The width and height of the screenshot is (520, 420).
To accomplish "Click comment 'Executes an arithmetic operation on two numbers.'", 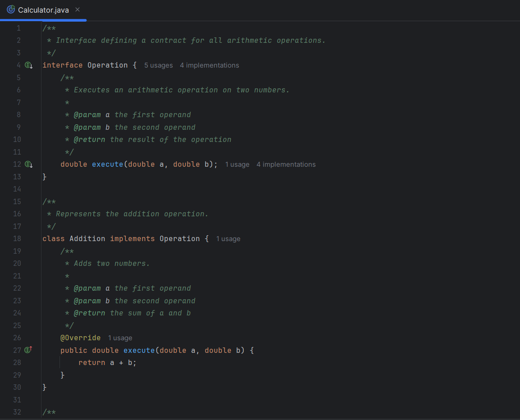I will 182,90.
